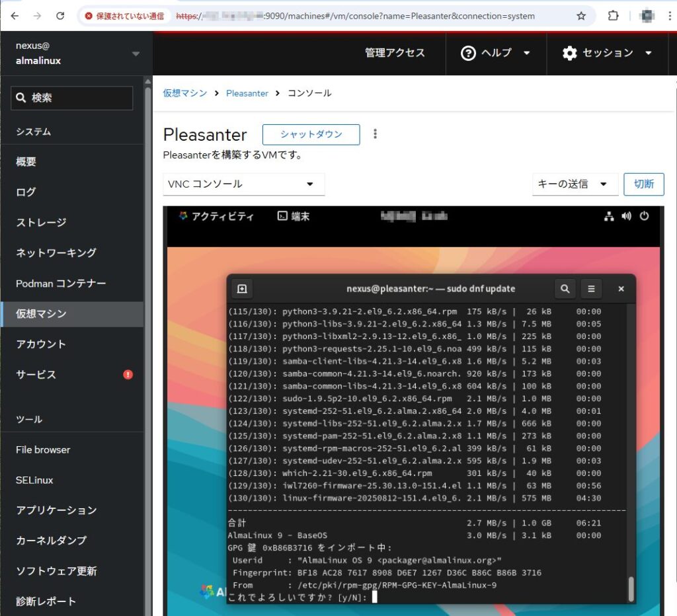Expand the VNC コンソール dropdown
This screenshot has width=677, height=616.
pyautogui.click(x=243, y=184)
